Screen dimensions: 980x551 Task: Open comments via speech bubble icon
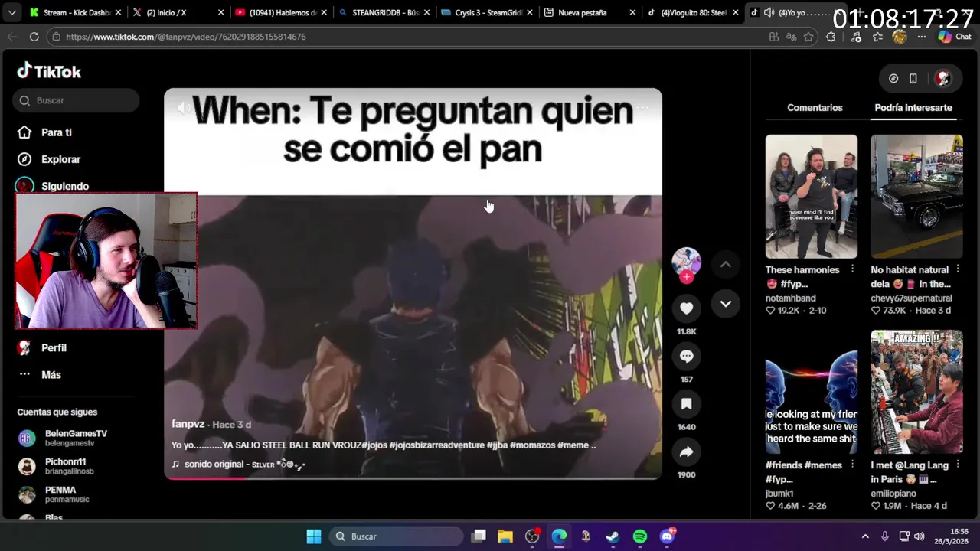coord(686,356)
